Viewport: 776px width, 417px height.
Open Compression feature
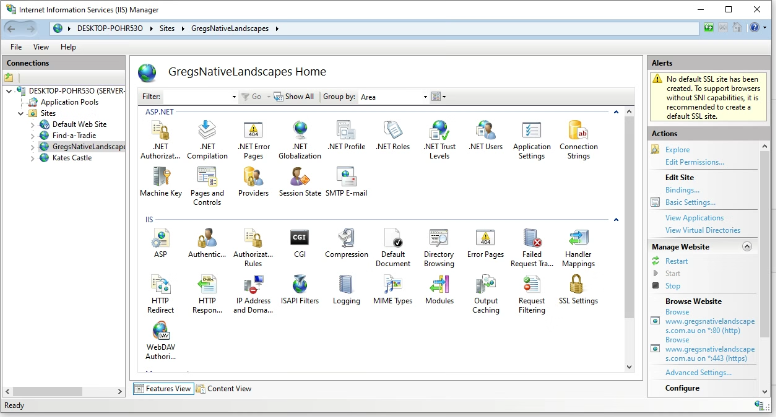coord(346,243)
